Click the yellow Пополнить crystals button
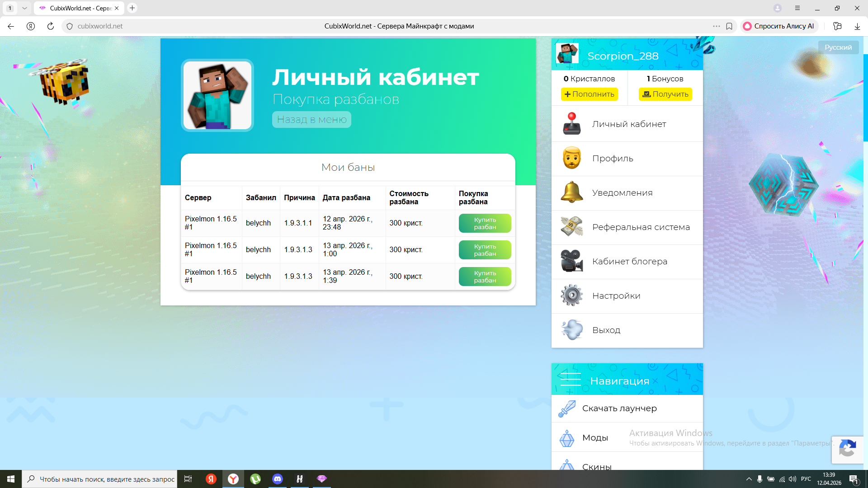 589,94
